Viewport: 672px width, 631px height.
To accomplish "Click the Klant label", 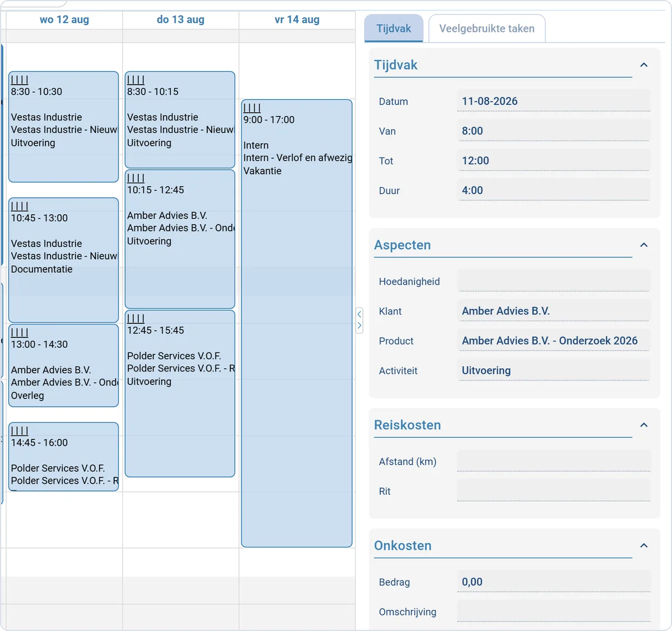I will pos(390,311).
